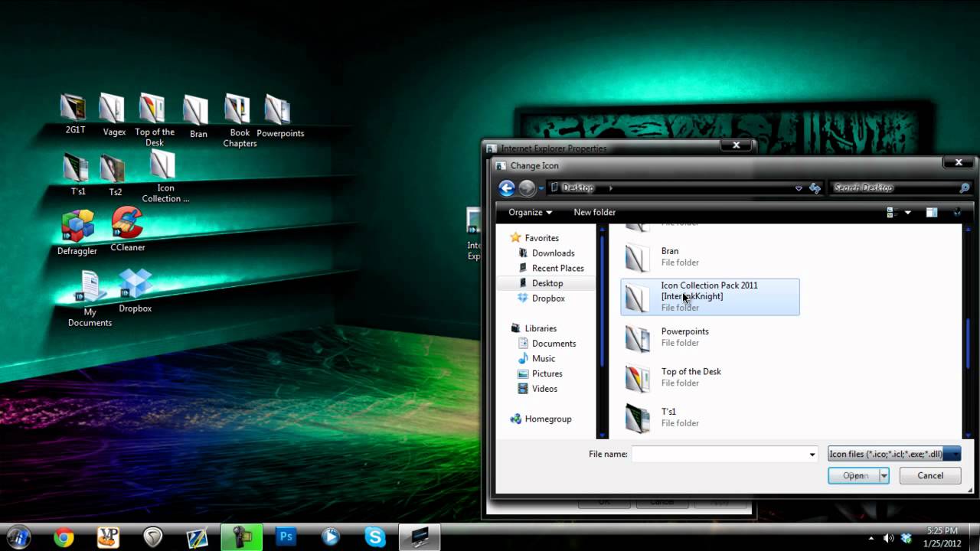Open the split arrow beside Open button
The width and height of the screenshot is (980, 551).
point(884,475)
